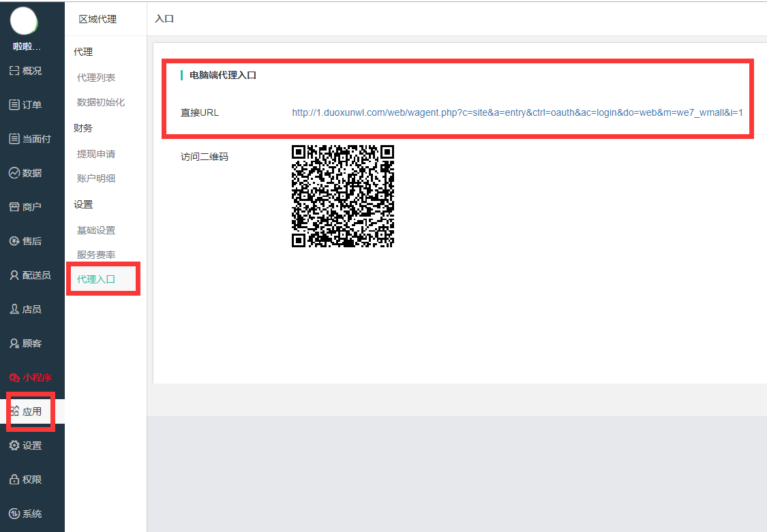Click the 设置 gear icon

pyautogui.click(x=14, y=445)
